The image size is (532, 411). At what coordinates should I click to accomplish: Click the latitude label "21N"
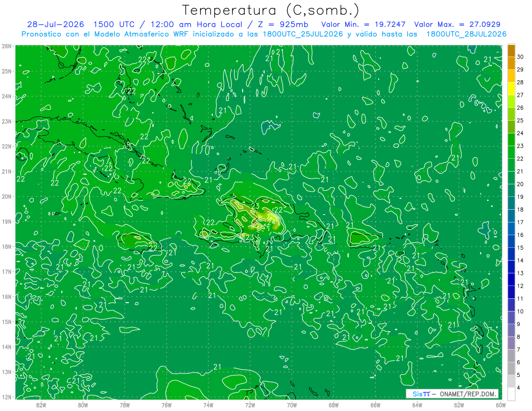pyautogui.click(x=7, y=171)
